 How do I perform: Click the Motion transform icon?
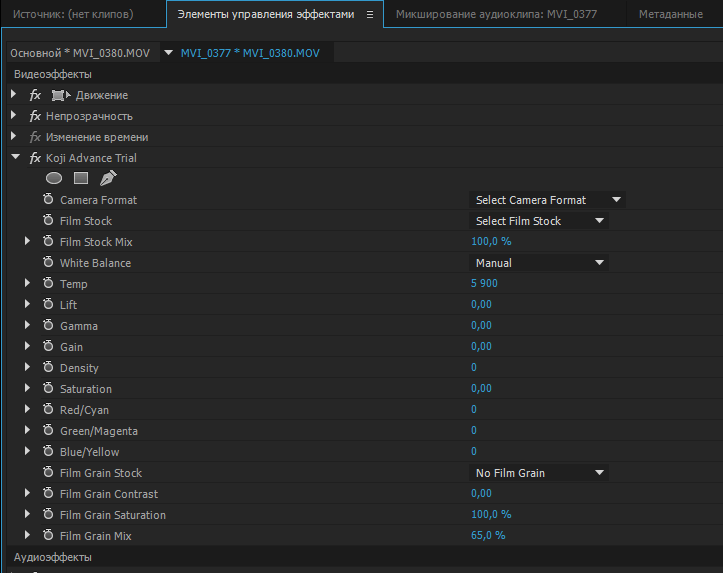[59, 95]
